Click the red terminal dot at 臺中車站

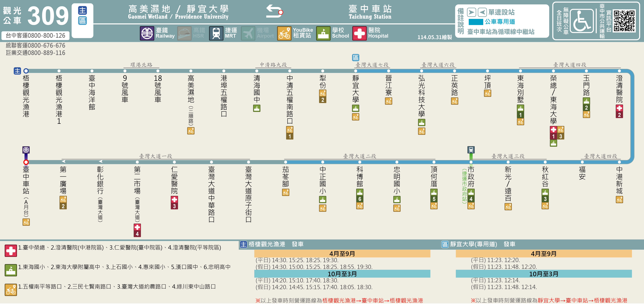click(x=26, y=162)
